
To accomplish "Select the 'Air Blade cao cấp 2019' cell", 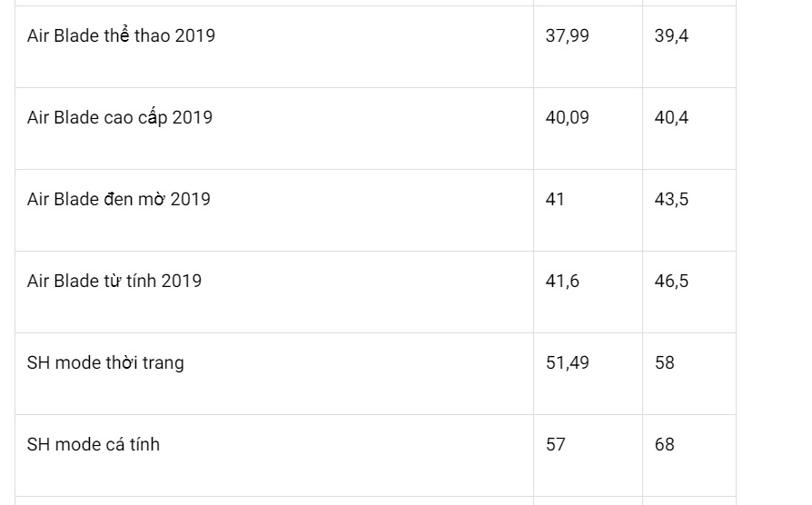I will (120, 118).
